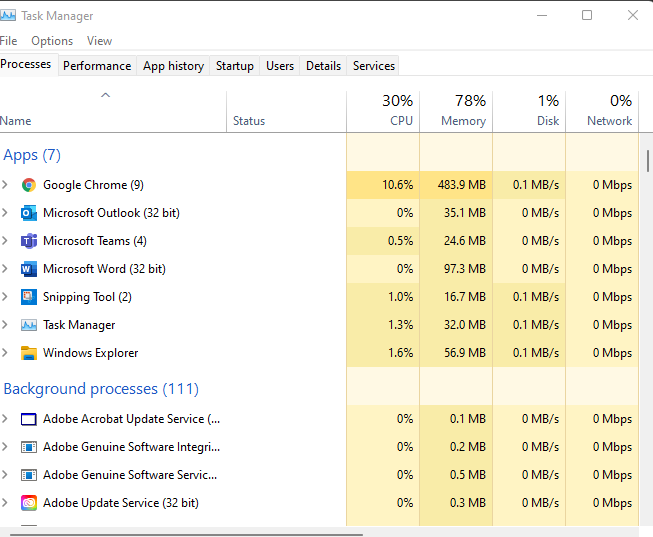Image resolution: width=653 pixels, height=537 pixels.
Task: Expand the Snipping Tool process group
Action: tap(5, 297)
